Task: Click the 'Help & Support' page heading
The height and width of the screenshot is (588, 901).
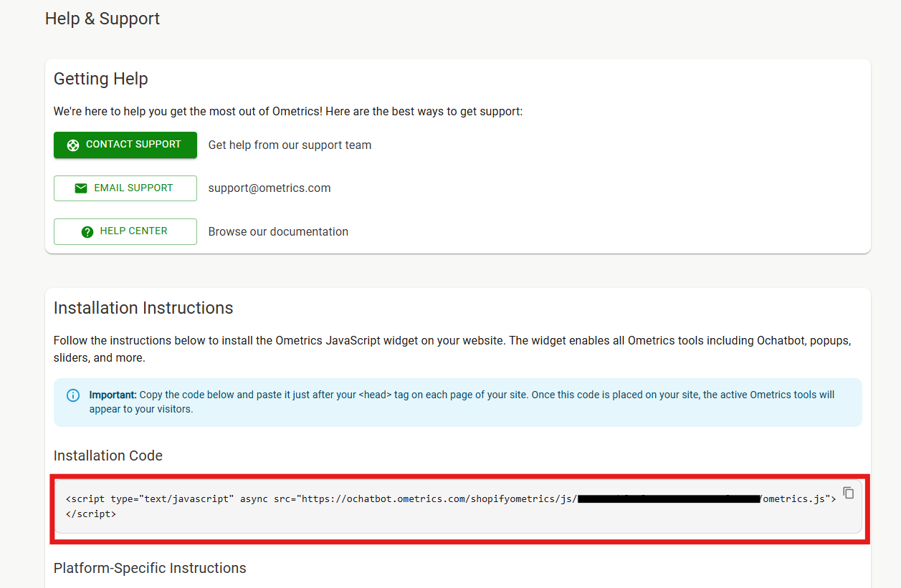Action: pos(103,19)
